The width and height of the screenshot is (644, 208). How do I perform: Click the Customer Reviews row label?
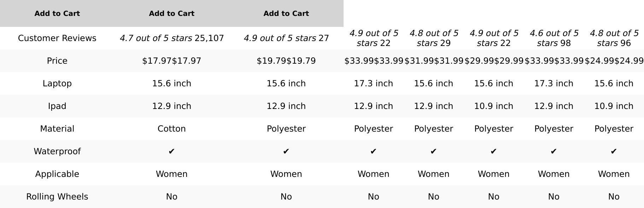57,38
